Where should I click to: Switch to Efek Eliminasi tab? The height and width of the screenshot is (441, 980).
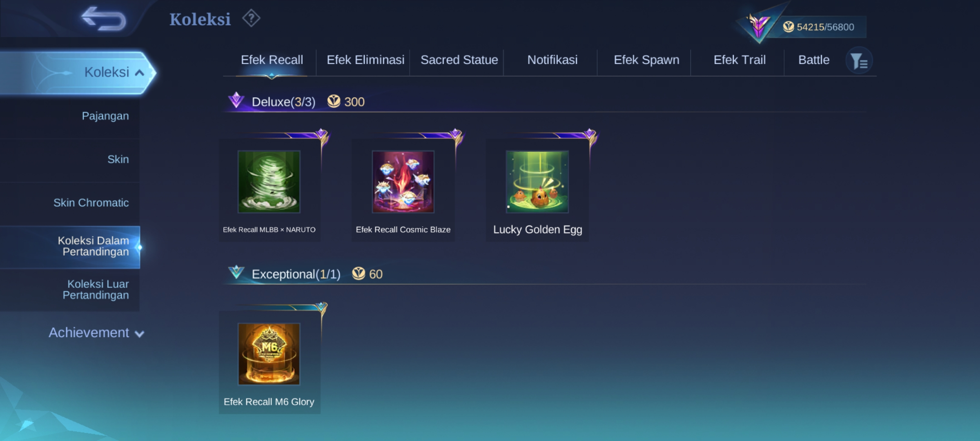pyautogui.click(x=365, y=60)
